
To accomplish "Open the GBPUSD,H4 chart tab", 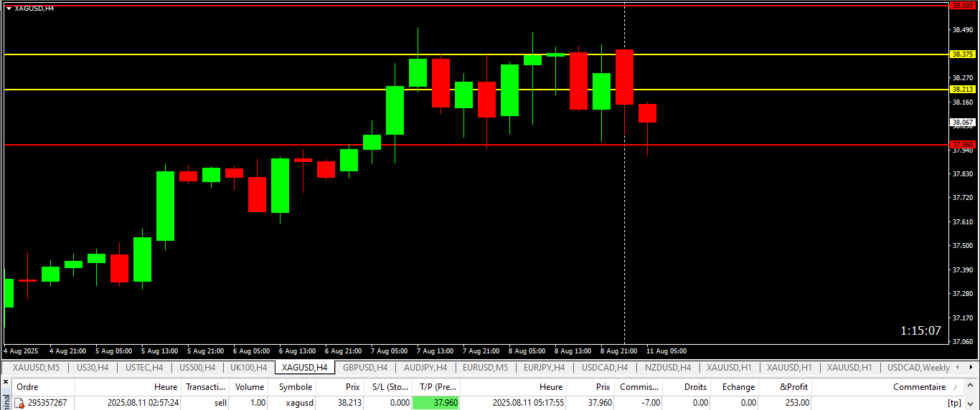I will point(365,367).
